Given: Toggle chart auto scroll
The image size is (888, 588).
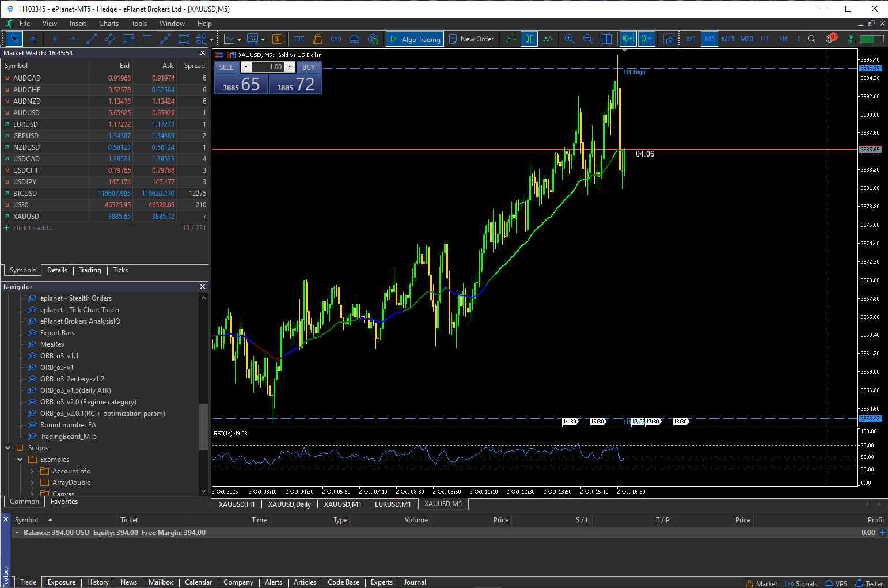Looking at the screenshot, I should click(628, 39).
